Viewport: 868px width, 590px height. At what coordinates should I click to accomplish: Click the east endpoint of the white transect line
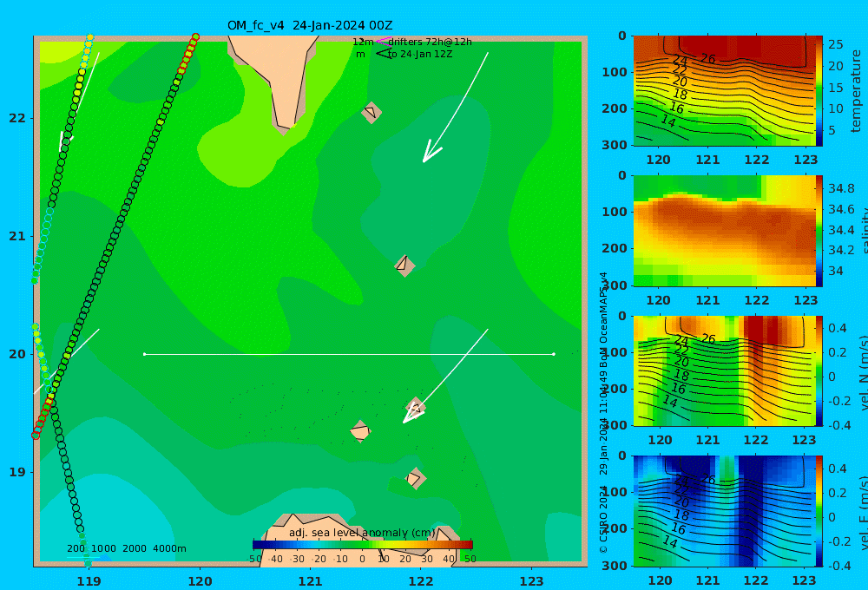tap(554, 354)
